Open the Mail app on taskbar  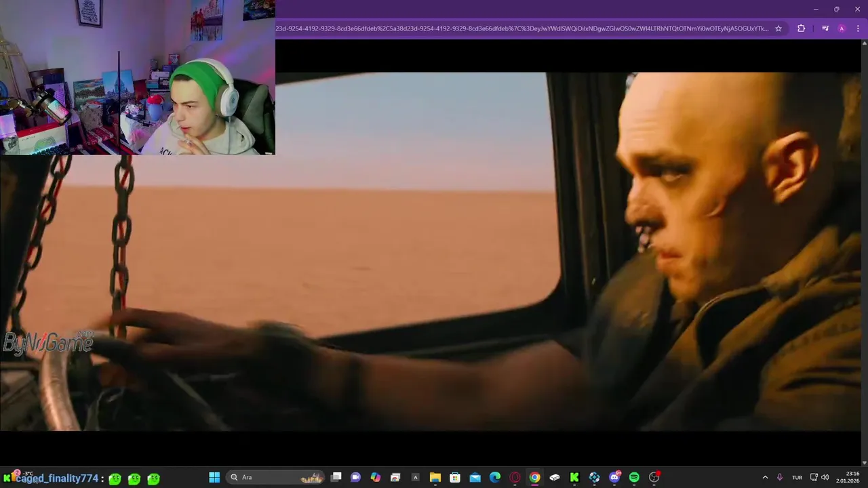point(475,477)
